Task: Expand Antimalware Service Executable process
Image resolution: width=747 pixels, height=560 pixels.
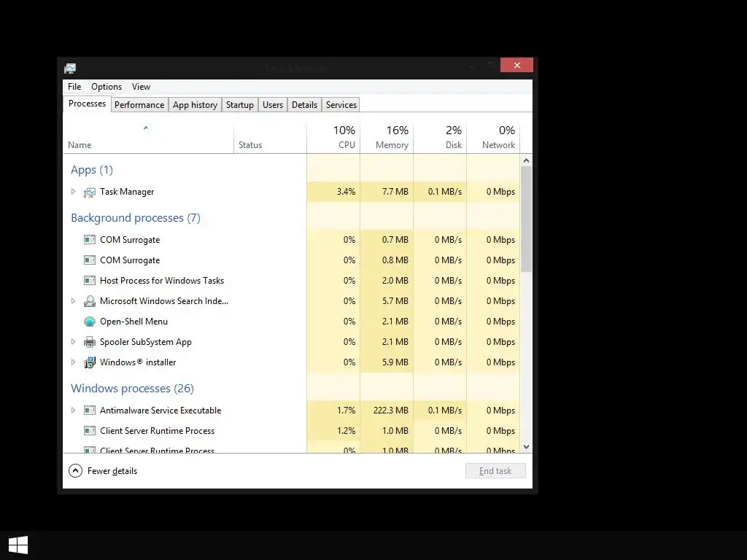Action: point(74,410)
